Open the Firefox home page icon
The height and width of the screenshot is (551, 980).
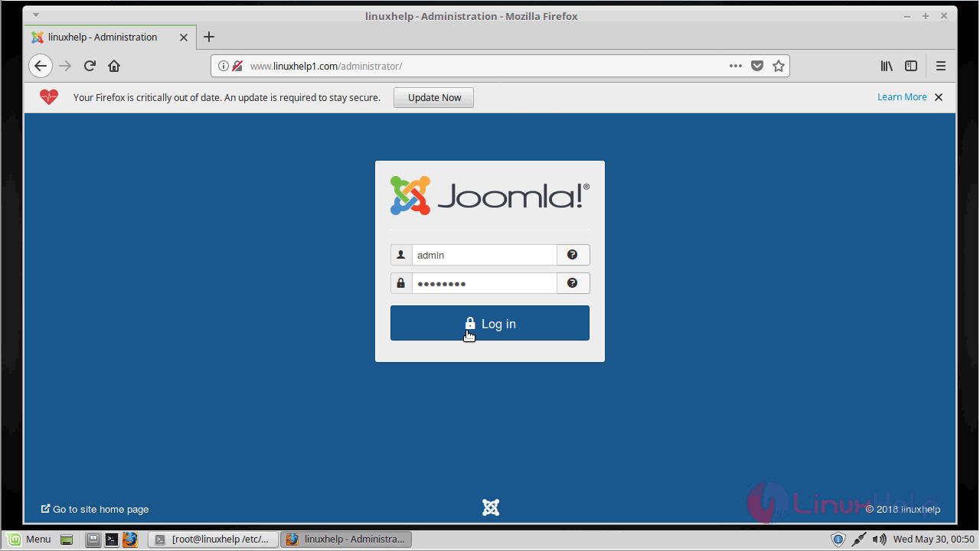tap(114, 66)
